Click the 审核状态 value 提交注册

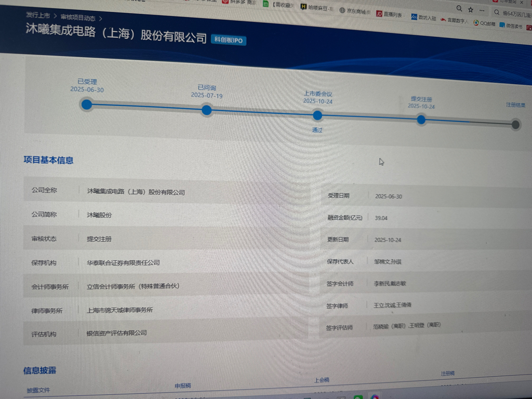pyautogui.click(x=99, y=239)
